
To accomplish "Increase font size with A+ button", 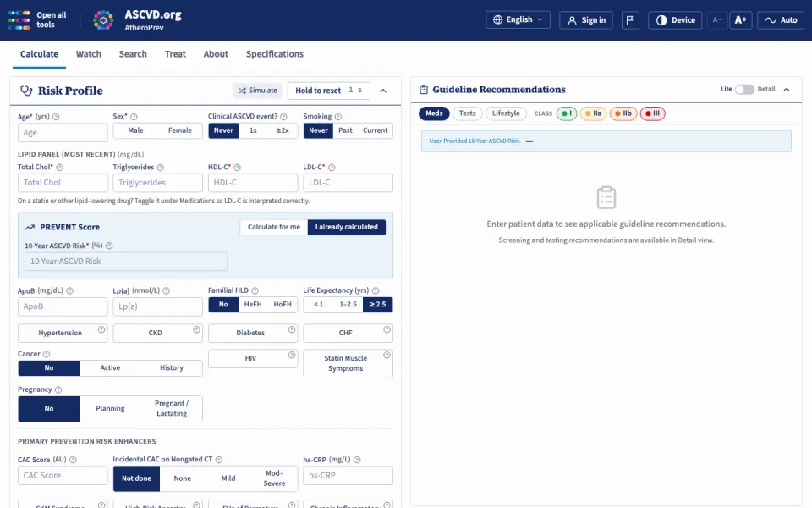I will (x=741, y=20).
